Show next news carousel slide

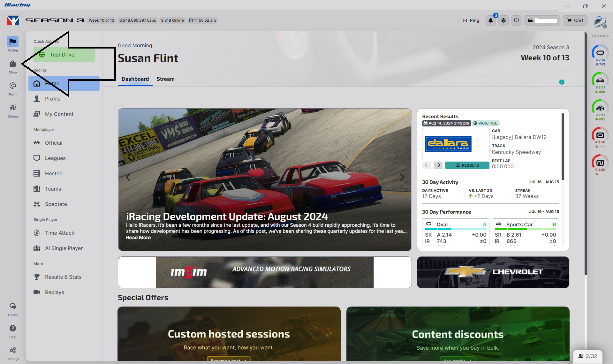pos(402,177)
